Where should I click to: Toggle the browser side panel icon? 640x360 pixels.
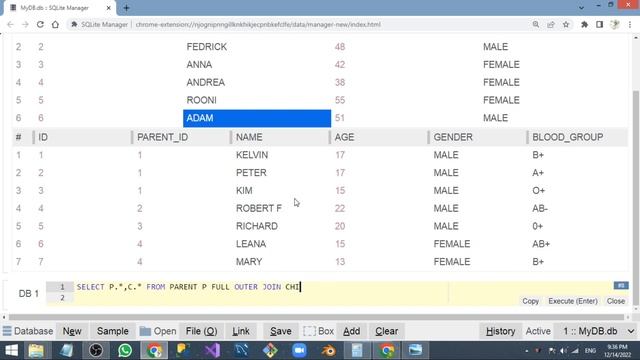tap(599, 24)
